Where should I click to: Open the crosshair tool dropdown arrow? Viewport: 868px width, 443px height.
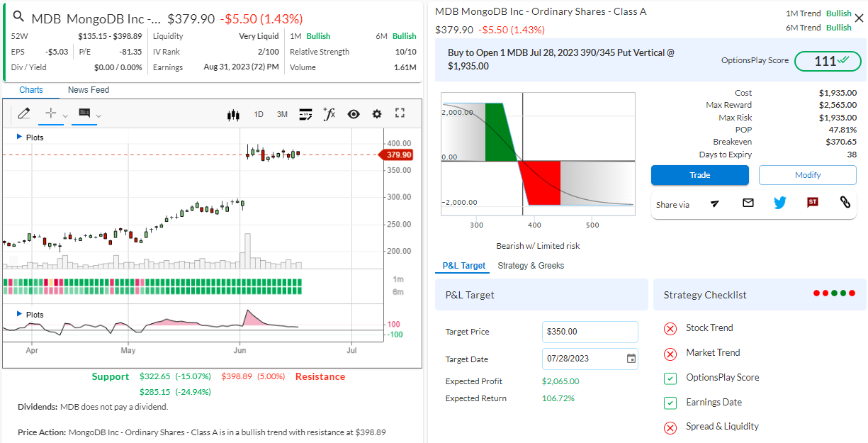click(x=65, y=116)
